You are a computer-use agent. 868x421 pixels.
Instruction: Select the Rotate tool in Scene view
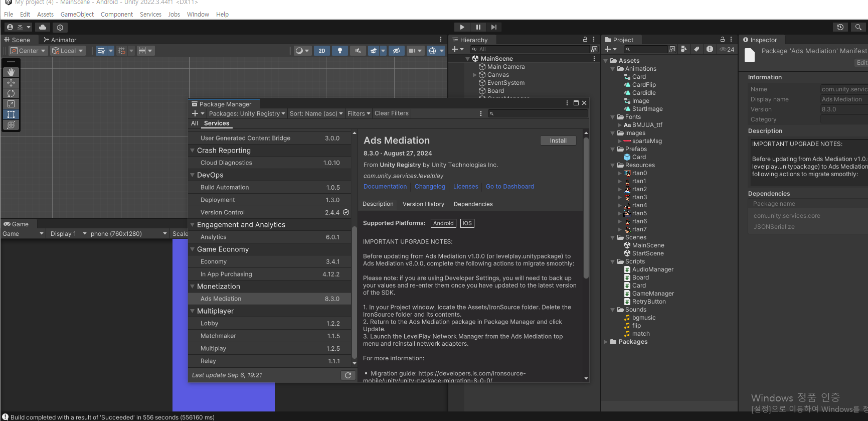(x=11, y=93)
